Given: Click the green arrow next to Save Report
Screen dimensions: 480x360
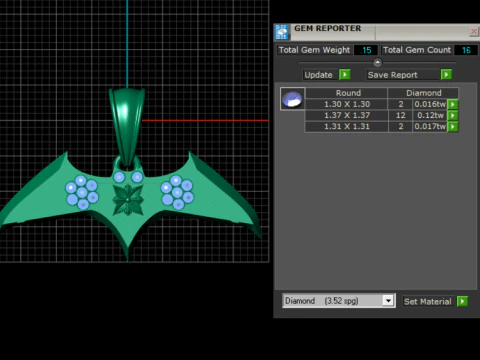Looking at the screenshot, I should 446,75.
